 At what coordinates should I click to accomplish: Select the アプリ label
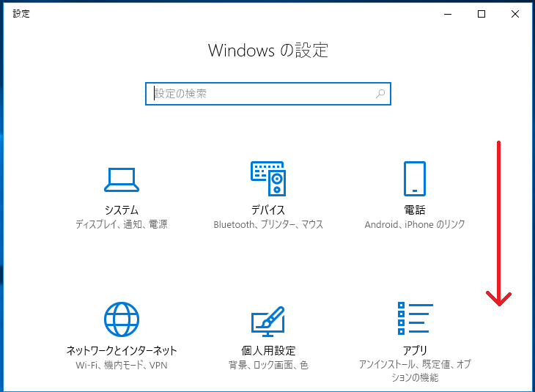pos(415,350)
